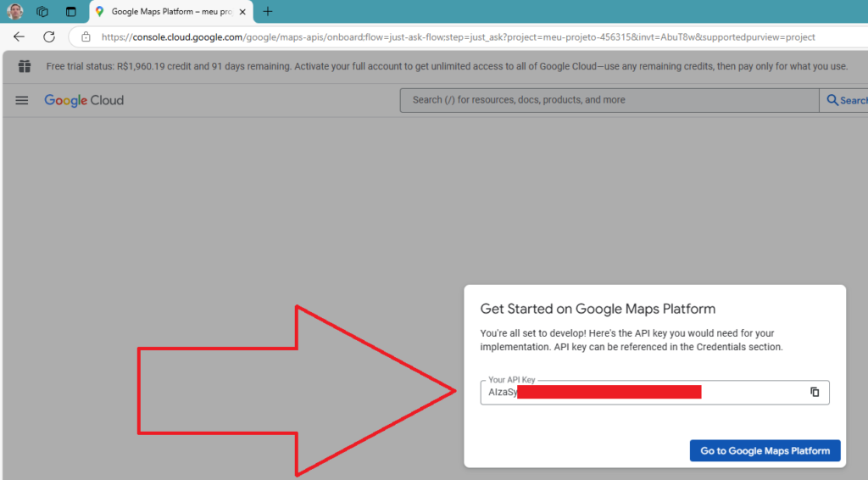
Task: Click the browser Back arrow
Action: point(19,37)
